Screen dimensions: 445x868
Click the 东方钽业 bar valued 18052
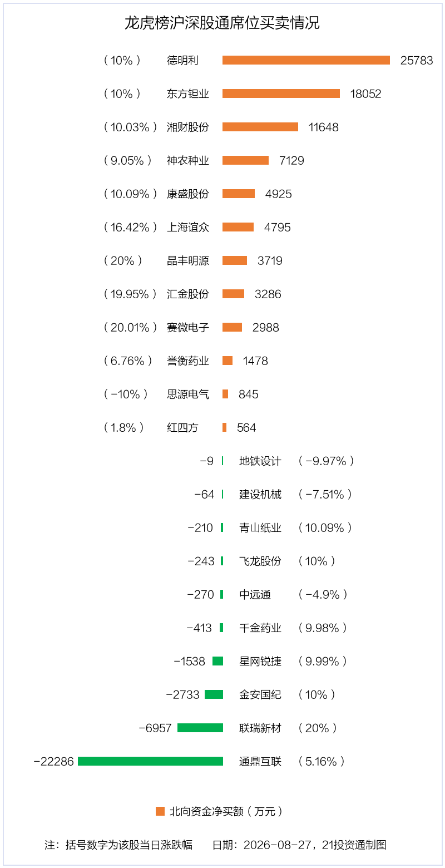[x=281, y=93]
